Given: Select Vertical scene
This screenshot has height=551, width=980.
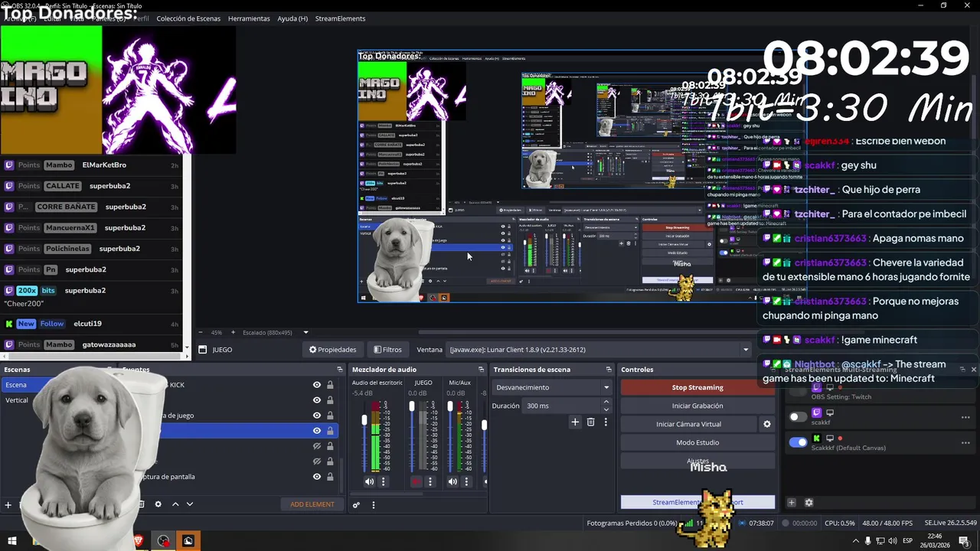Looking at the screenshot, I should (x=17, y=400).
